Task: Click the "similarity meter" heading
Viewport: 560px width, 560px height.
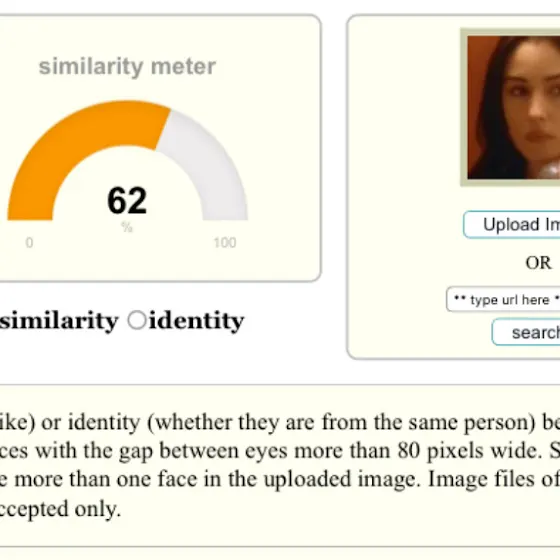Action: coord(127,67)
